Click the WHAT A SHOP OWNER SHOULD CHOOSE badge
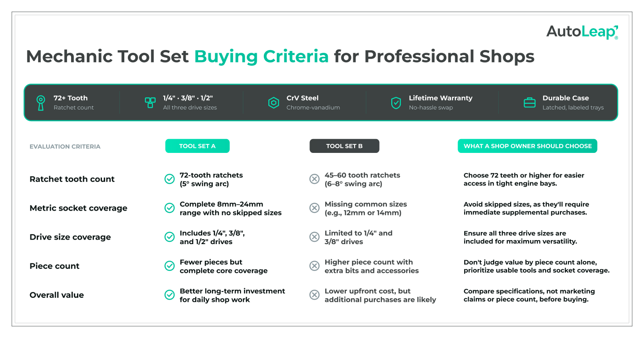 [528, 146]
